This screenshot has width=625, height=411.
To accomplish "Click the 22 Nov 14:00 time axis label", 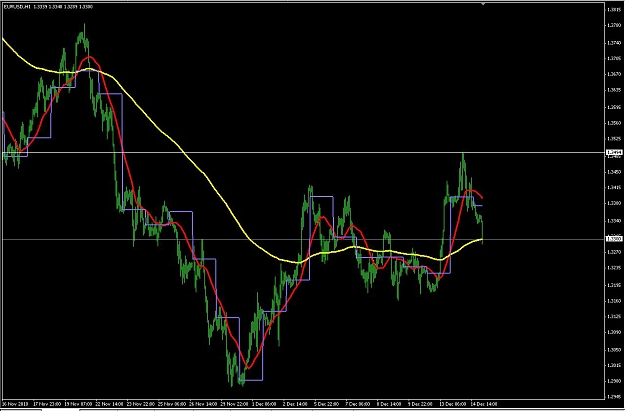I will click(110, 403).
